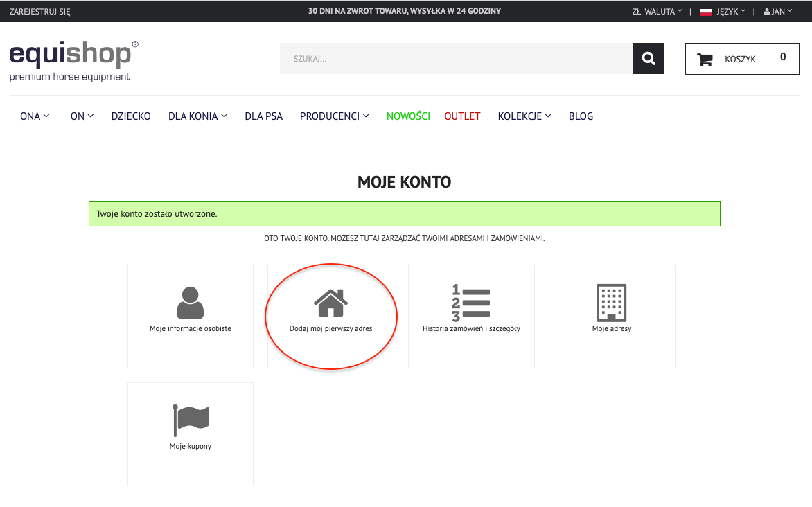Expand the Jan user account menu
The height and width of the screenshot is (507, 812).
tap(778, 12)
